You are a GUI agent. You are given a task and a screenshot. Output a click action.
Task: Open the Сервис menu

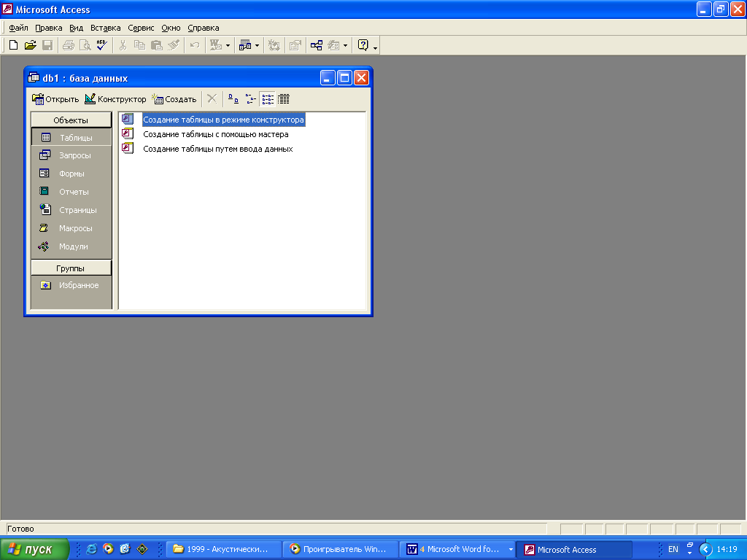tap(141, 28)
